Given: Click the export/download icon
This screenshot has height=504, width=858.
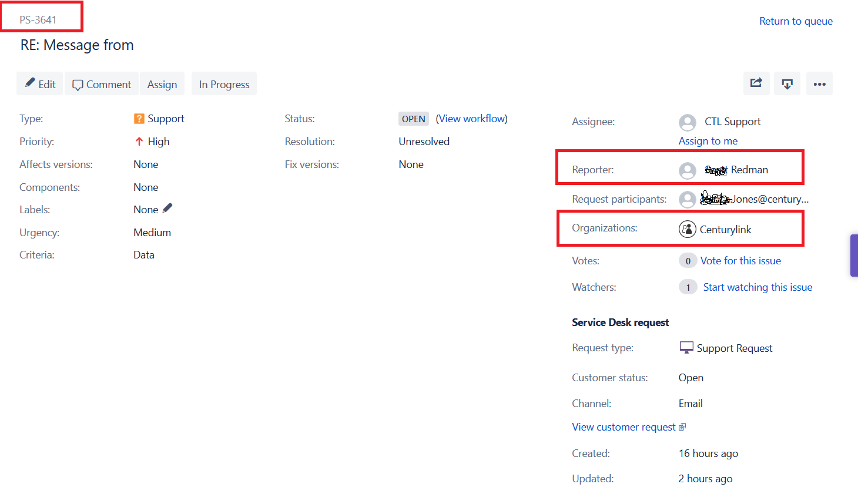Looking at the screenshot, I should click(x=787, y=83).
